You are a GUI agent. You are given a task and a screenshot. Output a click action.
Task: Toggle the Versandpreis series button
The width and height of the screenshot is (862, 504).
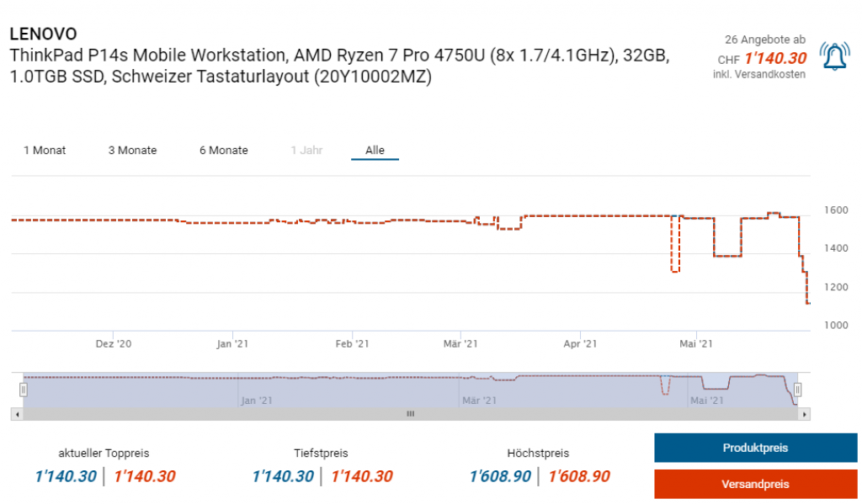click(755, 484)
